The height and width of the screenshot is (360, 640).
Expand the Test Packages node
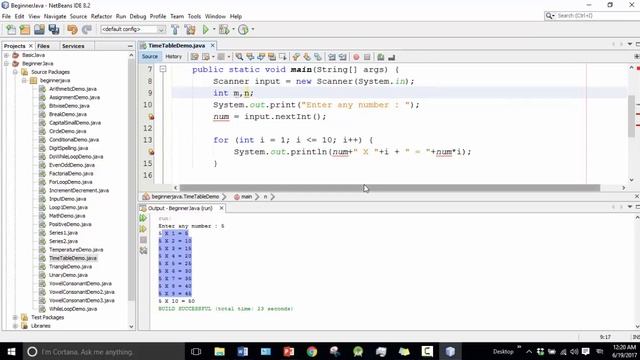tap(15, 317)
